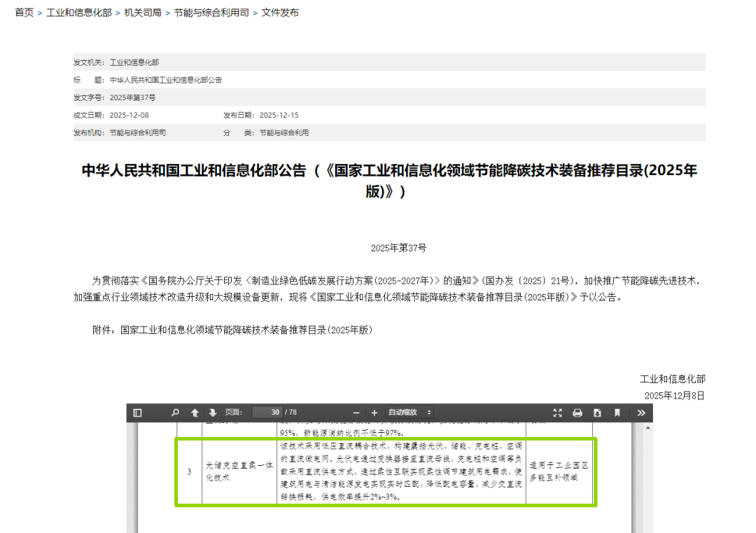Go to 首页 breadcrumb link
The height and width of the screenshot is (533, 756).
(x=24, y=13)
